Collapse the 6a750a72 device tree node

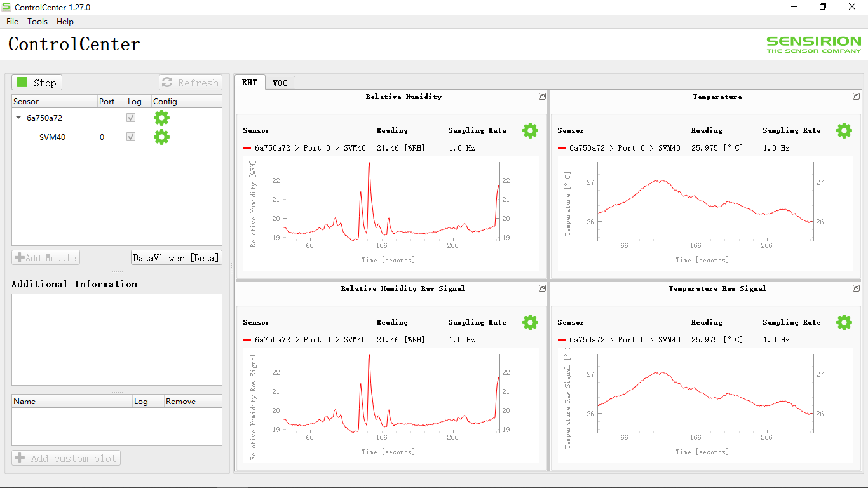point(18,118)
